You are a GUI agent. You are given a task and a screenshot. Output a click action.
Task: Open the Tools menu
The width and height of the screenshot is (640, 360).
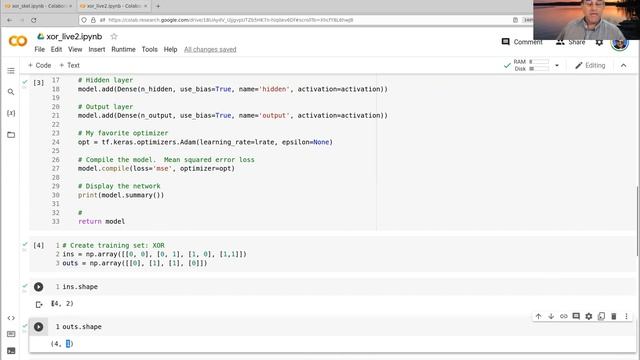point(149,49)
